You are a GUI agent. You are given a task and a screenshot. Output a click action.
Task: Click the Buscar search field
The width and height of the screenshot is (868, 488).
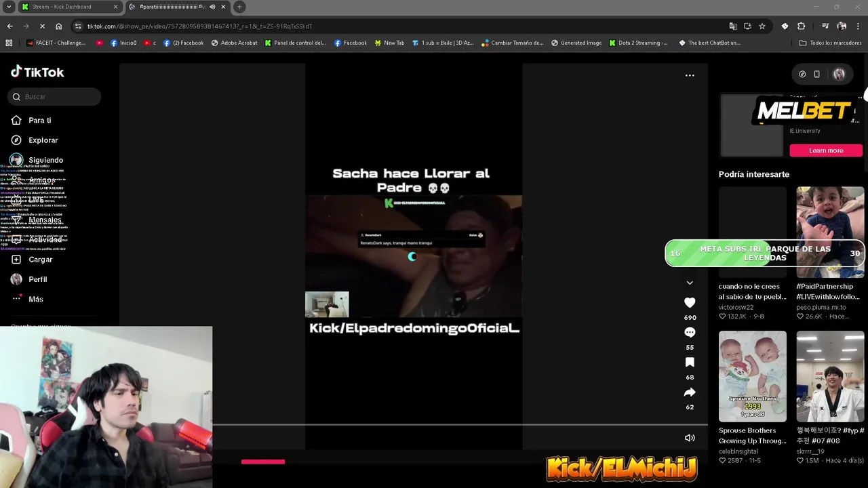click(x=55, y=97)
